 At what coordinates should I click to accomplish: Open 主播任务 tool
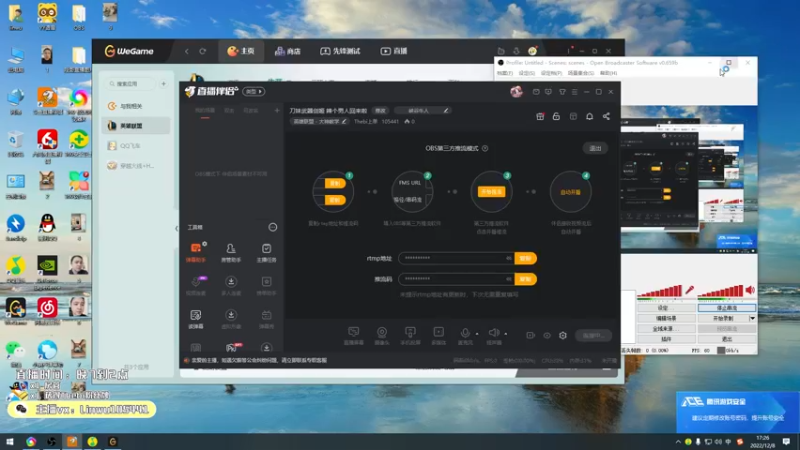(266, 252)
